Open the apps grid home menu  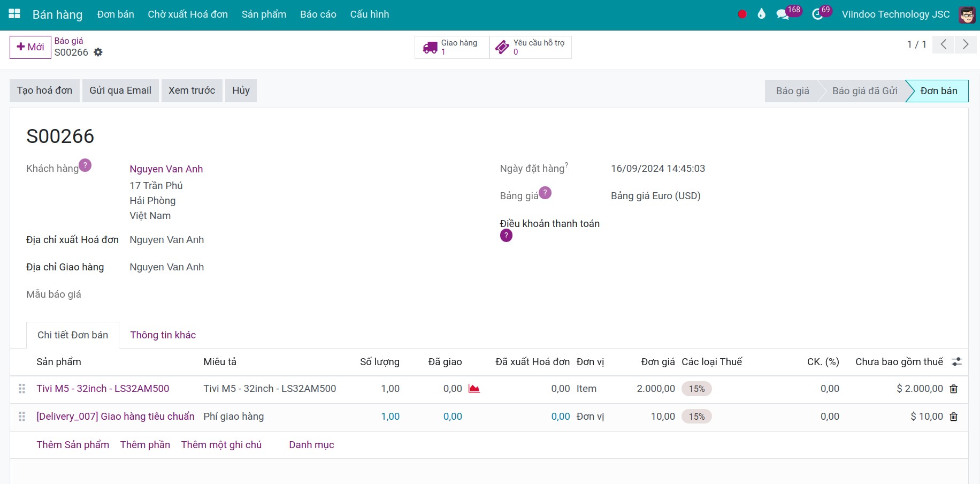click(14, 14)
